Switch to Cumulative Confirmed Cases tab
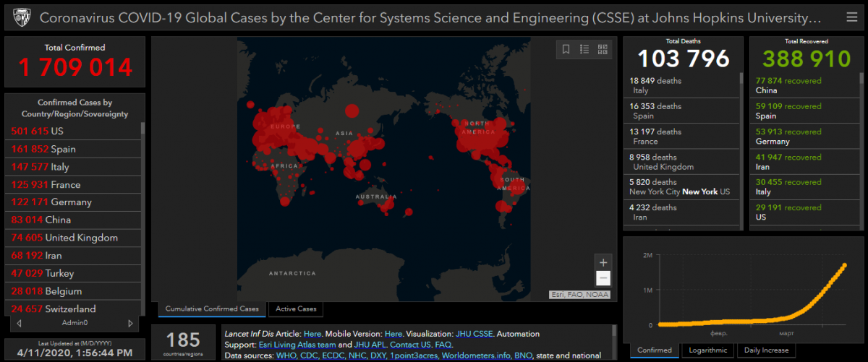The image size is (868, 362). 212,309
